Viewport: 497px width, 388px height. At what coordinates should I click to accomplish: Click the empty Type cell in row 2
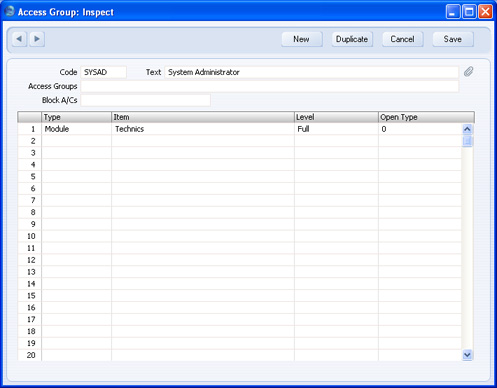point(76,141)
